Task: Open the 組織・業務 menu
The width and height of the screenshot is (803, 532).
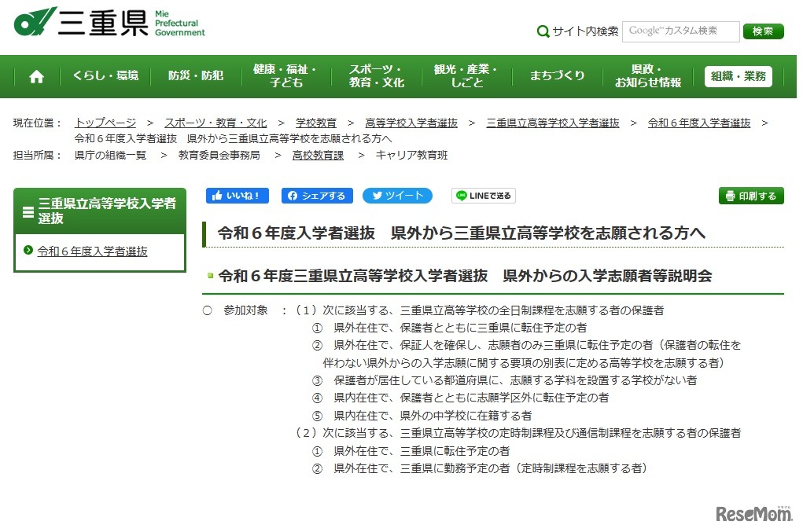Action: coord(738,76)
